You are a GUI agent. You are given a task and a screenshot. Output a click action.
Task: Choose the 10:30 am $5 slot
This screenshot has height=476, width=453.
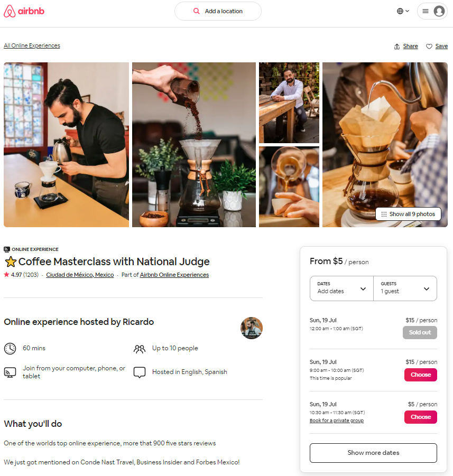[420, 417]
